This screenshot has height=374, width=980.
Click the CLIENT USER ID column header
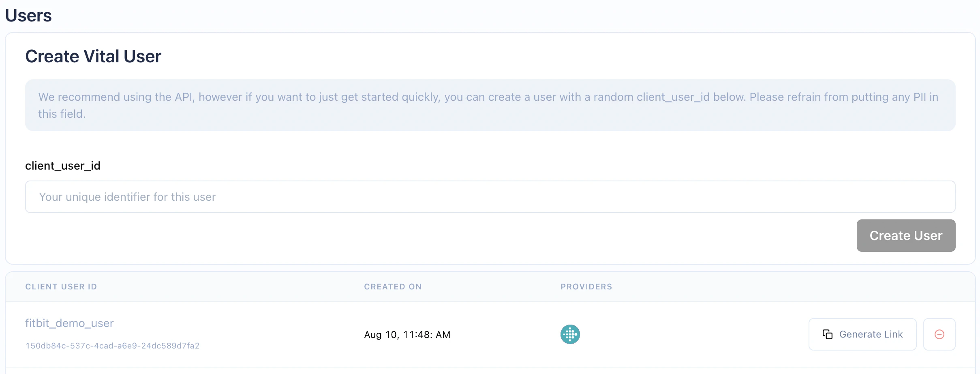tap(61, 287)
